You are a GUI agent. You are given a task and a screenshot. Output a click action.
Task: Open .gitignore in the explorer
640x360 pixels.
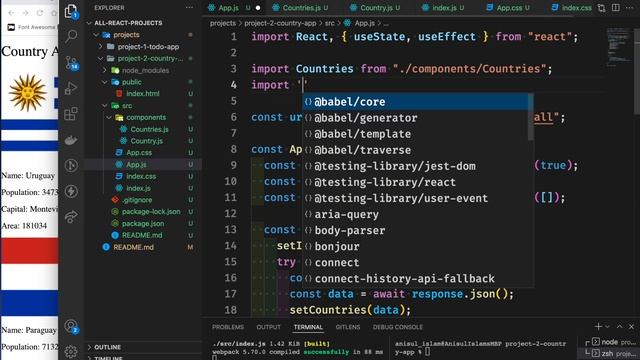click(x=137, y=200)
